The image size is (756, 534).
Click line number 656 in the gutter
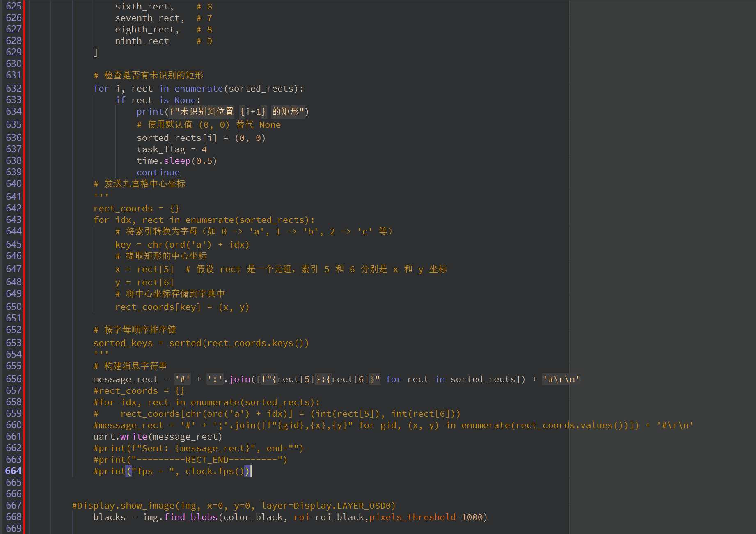click(x=14, y=379)
